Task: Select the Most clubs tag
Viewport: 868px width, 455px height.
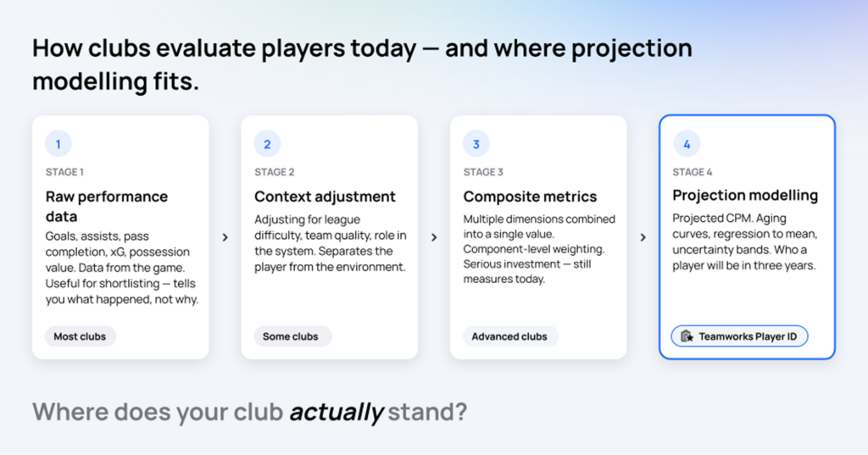Action: coord(81,336)
